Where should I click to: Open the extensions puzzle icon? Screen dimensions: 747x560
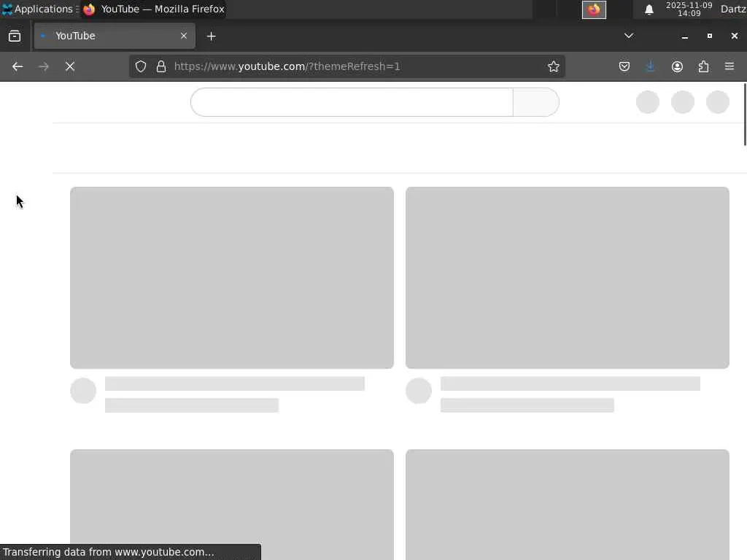tap(703, 66)
